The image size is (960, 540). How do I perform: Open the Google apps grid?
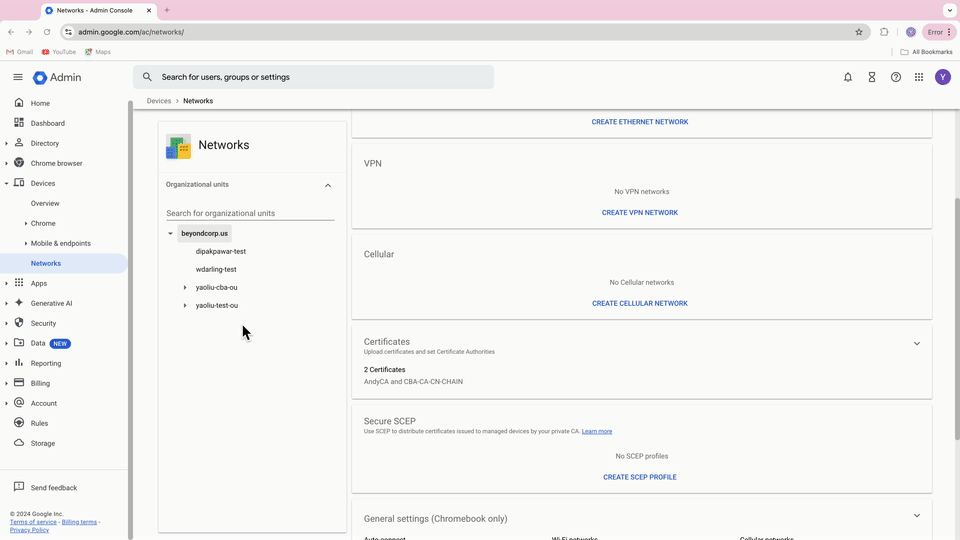pyautogui.click(x=919, y=77)
